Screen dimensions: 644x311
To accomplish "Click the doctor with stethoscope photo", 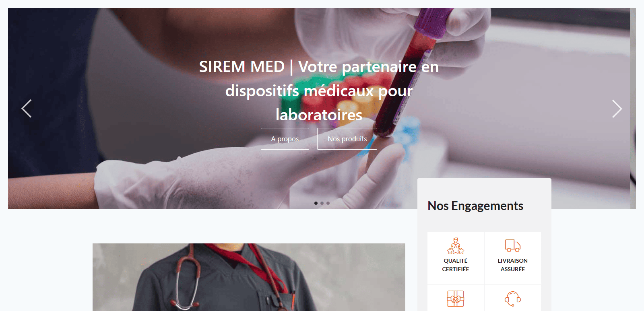I will [x=249, y=277].
